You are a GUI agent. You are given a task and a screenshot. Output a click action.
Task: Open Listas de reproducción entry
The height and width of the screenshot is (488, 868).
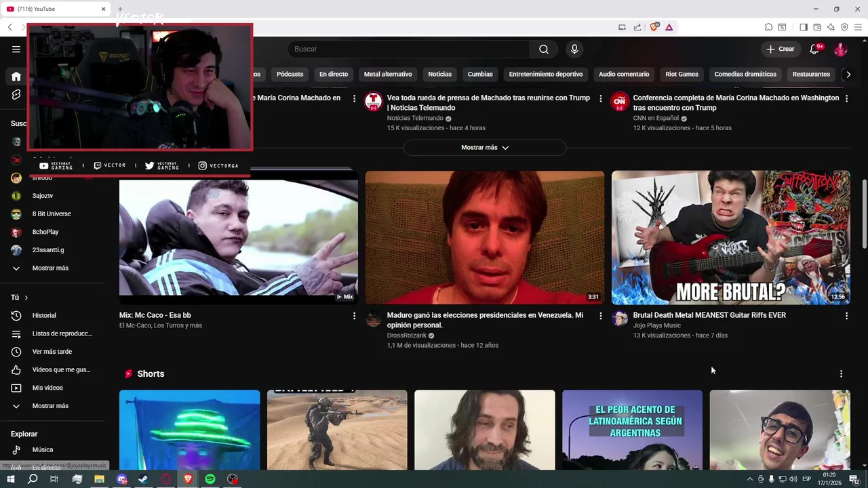[x=53, y=333]
